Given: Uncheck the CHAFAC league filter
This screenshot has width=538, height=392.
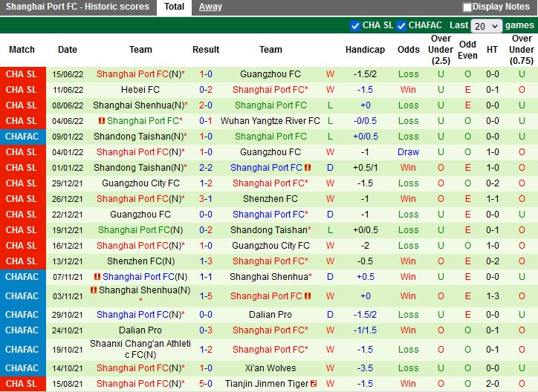Looking at the screenshot, I should tap(401, 26).
